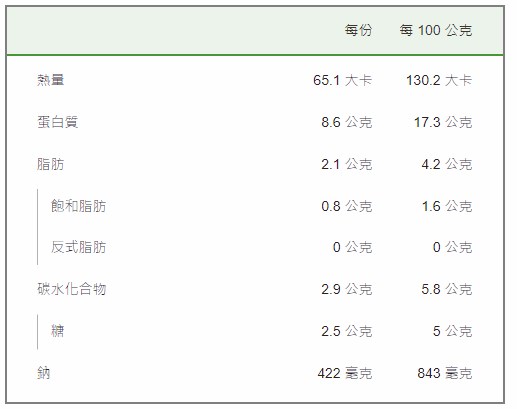Click the 反式脂肪 sub-row label
Screen dimensions: 517x409
(78, 247)
